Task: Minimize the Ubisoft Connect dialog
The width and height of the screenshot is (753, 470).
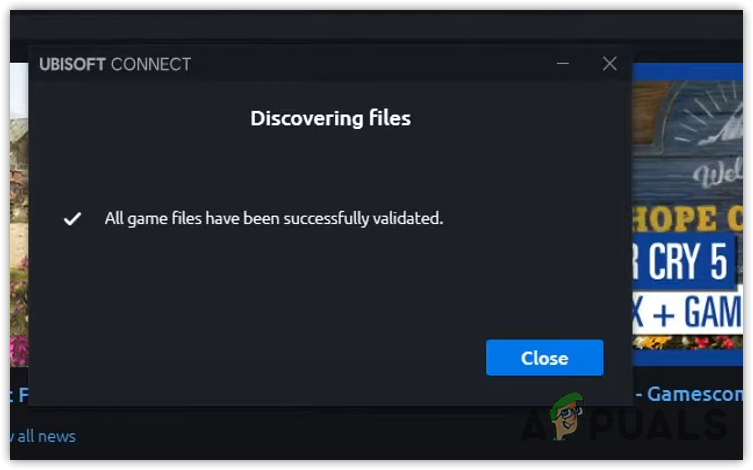Action: coord(565,64)
